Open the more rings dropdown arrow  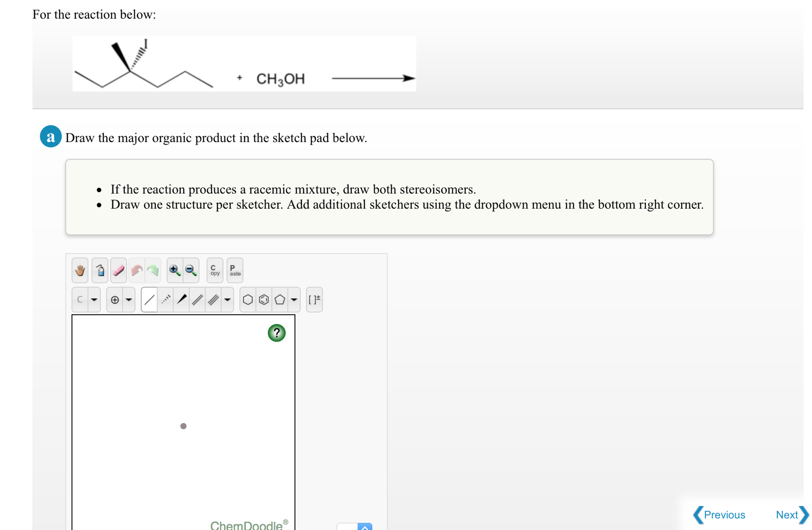pyautogui.click(x=294, y=300)
